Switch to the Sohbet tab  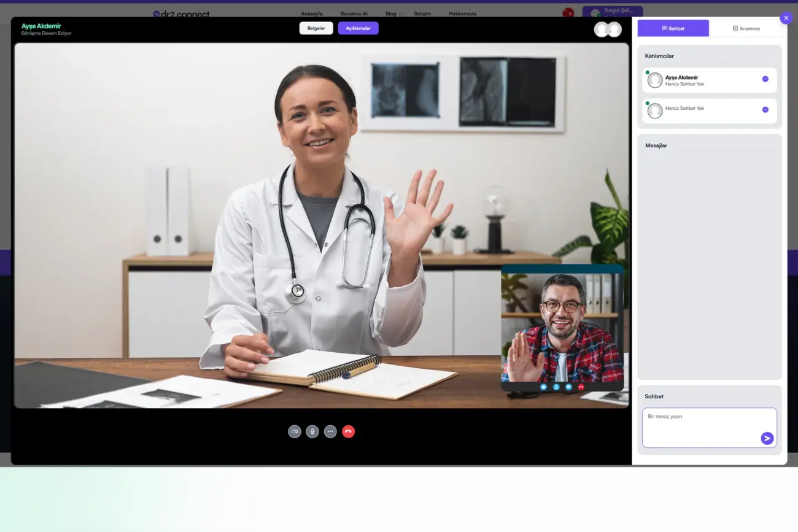point(673,28)
